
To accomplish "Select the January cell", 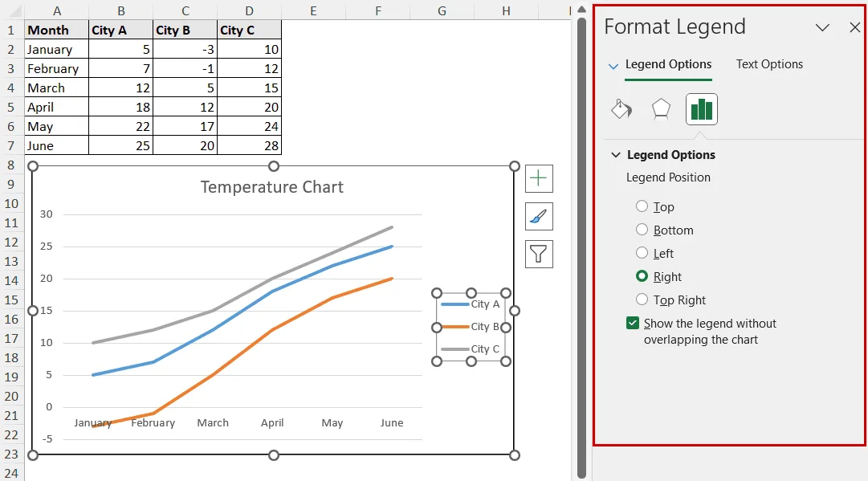I will (56, 49).
